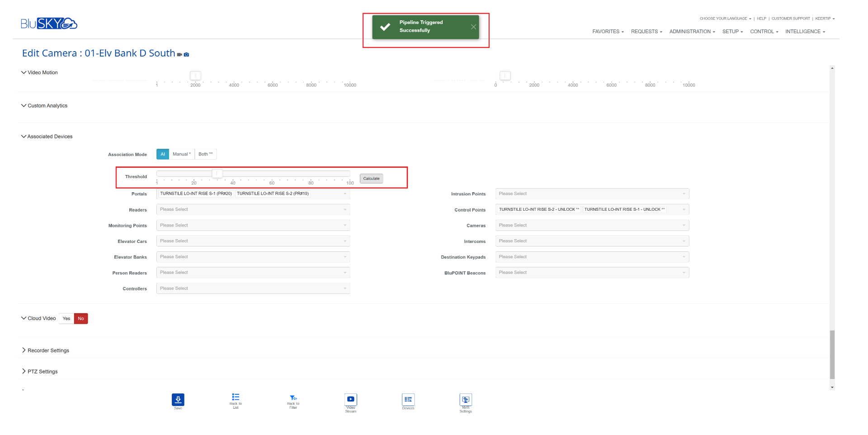Image resolution: width=868 pixels, height=435 pixels.
Task: Expand the Recorder Settings section
Action: point(48,350)
